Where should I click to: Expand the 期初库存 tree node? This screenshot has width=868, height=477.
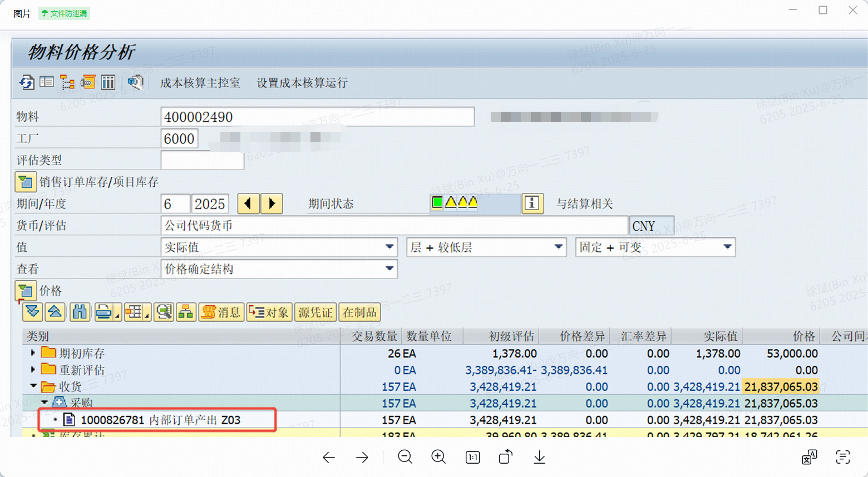[33, 353]
